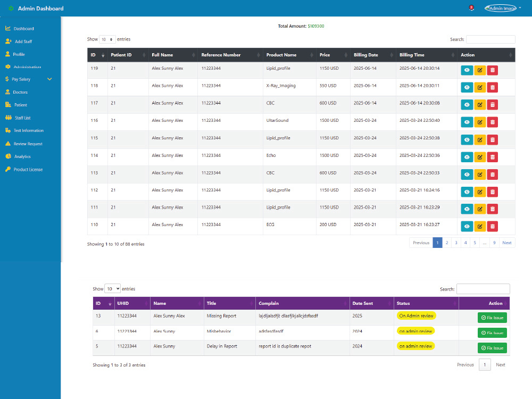Screen dimensions: 532x399
Task: Edit billing record ID 114
Action: click(480, 157)
